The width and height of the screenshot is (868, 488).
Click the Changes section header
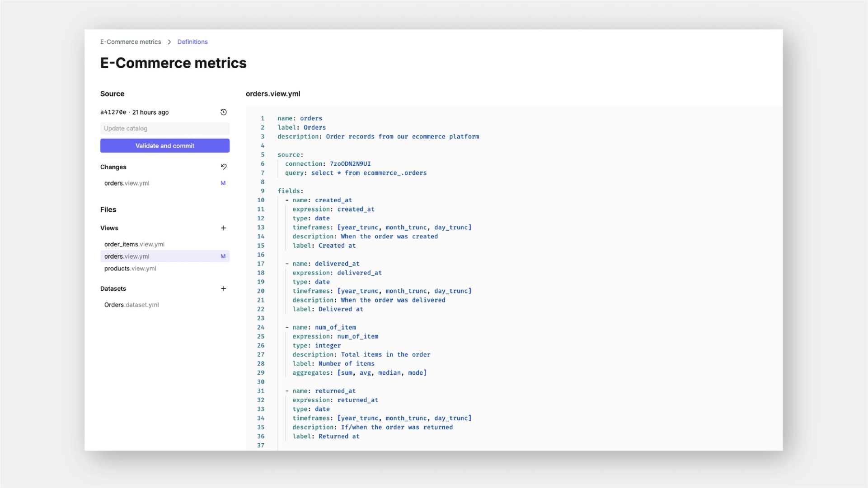pos(113,167)
